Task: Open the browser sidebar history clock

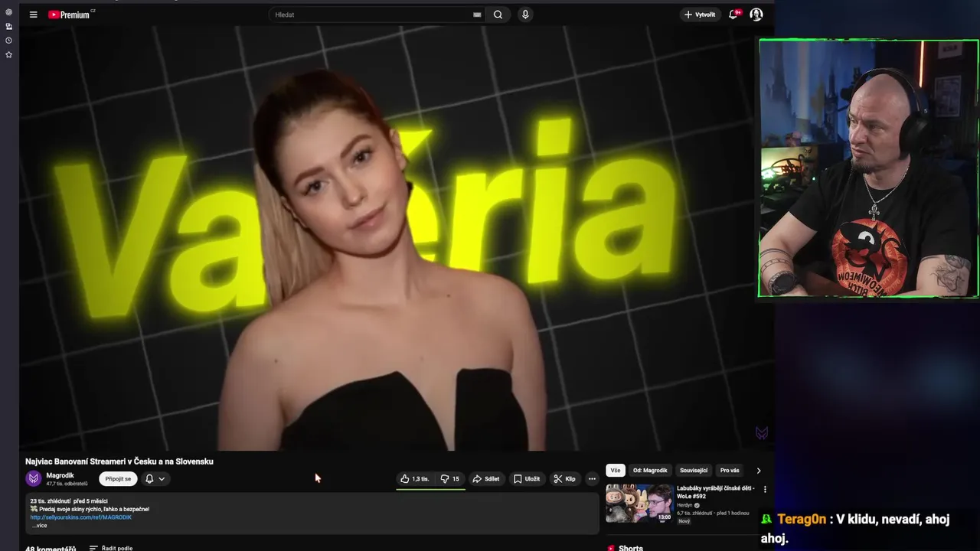Action: coord(9,41)
